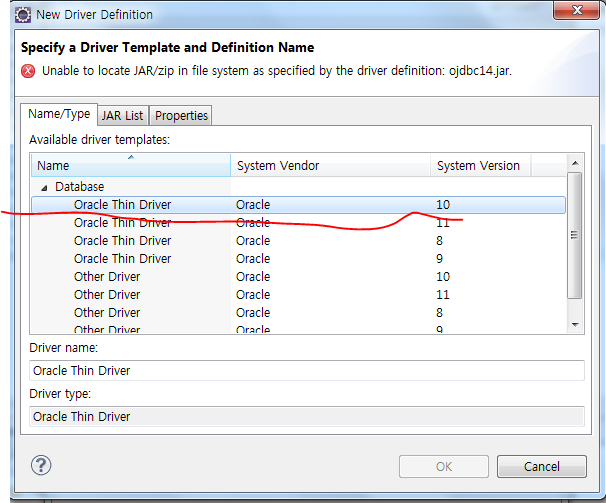The image size is (606, 503).
Task: Select Oracle Thin Driver version 9 row
Action: point(298,259)
